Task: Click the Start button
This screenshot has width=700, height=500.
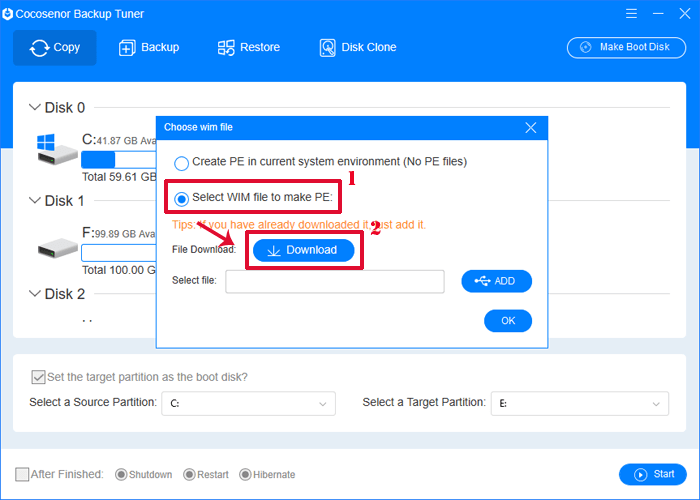Action: coord(653,474)
